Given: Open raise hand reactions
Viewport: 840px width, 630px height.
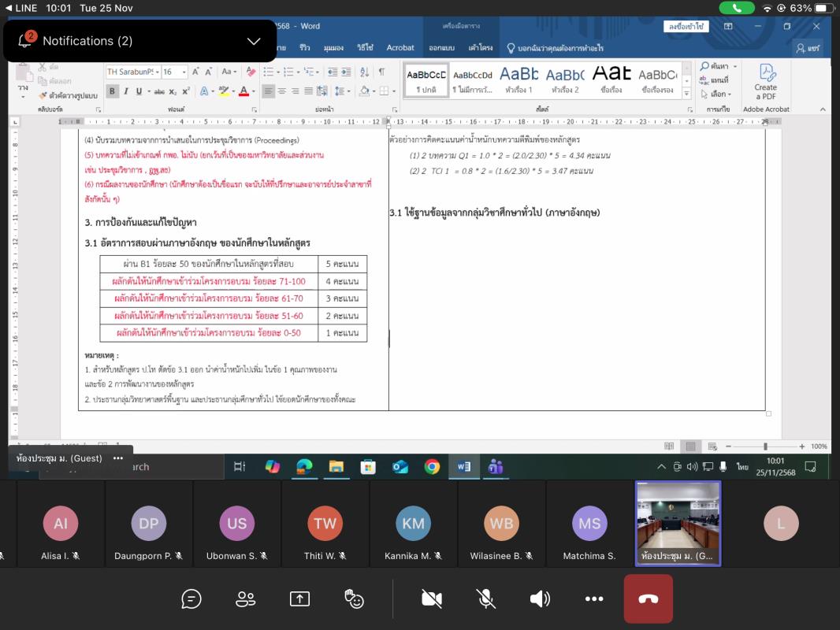Looking at the screenshot, I should tap(355, 599).
